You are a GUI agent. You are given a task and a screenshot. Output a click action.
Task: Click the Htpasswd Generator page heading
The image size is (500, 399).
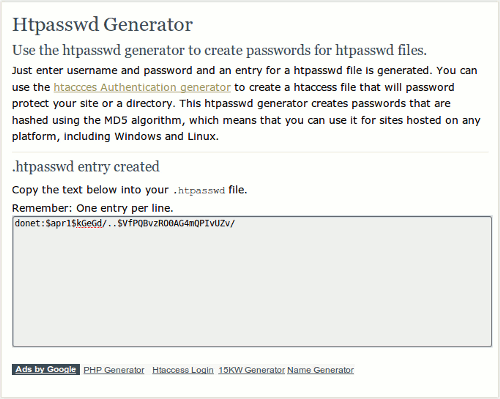103,25
